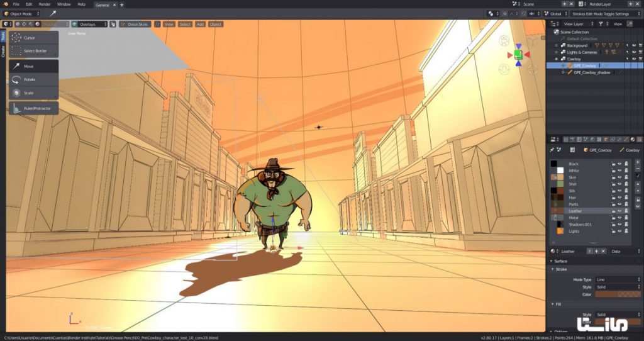
Task: Activate the Move tool
Action: [x=33, y=66]
